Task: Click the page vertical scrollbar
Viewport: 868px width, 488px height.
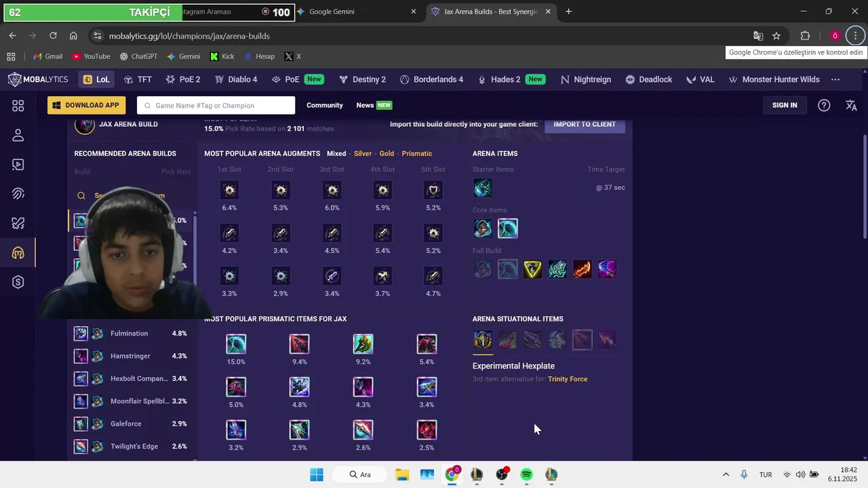Action: [x=865, y=186]
